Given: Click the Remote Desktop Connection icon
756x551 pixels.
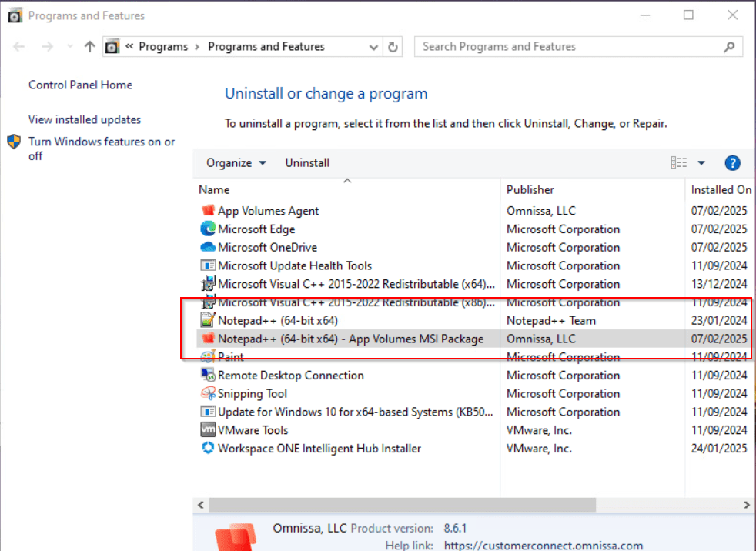Looking at the screenshot, I should pos(207,376).
